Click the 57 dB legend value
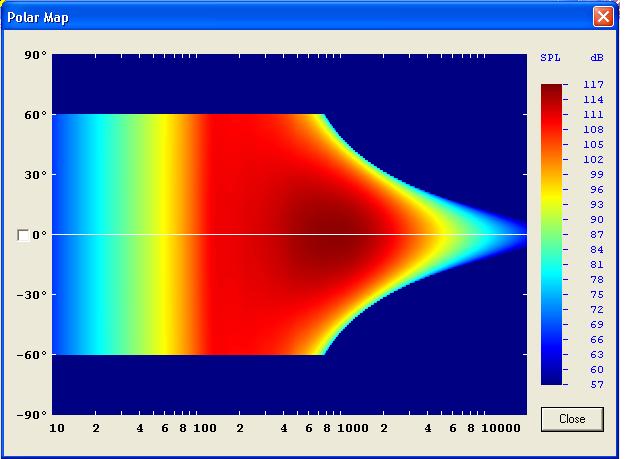This screenshot has width=640, height=459. click(x=597, y=384)
